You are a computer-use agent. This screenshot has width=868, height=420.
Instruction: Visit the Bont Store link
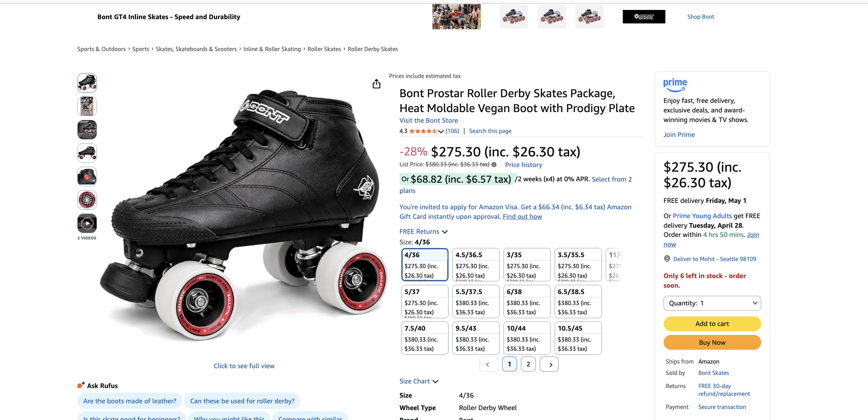click(428, 120)
